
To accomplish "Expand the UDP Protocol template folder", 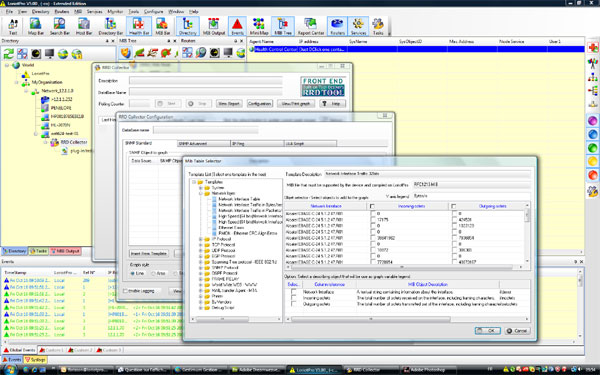I will click(x=201, y=251).
